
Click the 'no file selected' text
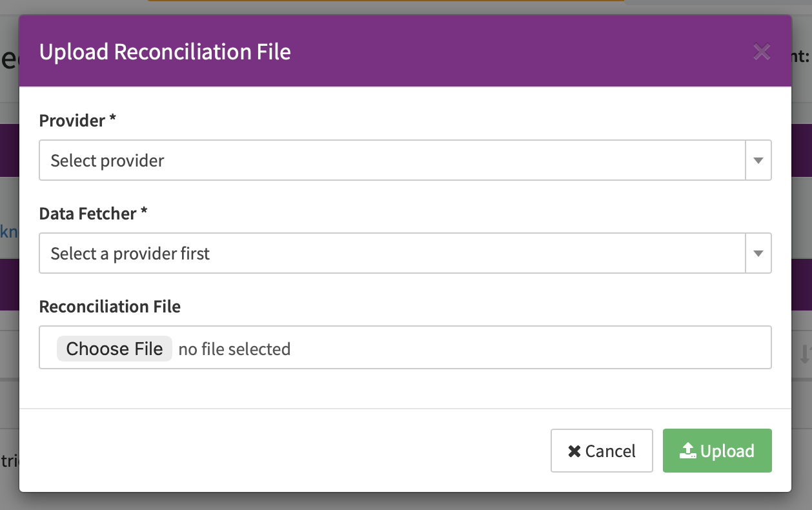pyautogui.click(x=234, y=349)
